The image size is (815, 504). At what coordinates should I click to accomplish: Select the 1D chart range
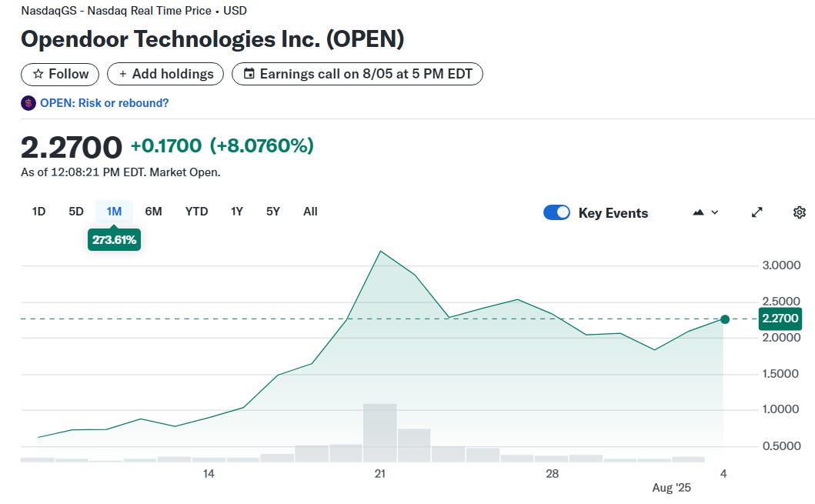click(x=38, y=212)
